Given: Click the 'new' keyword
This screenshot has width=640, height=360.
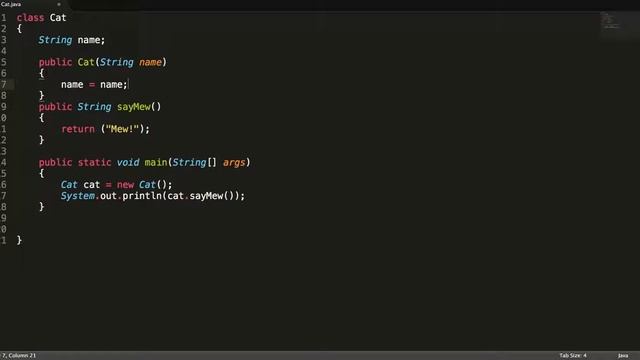Looking at the screenshot, I should tap(125, 184).
